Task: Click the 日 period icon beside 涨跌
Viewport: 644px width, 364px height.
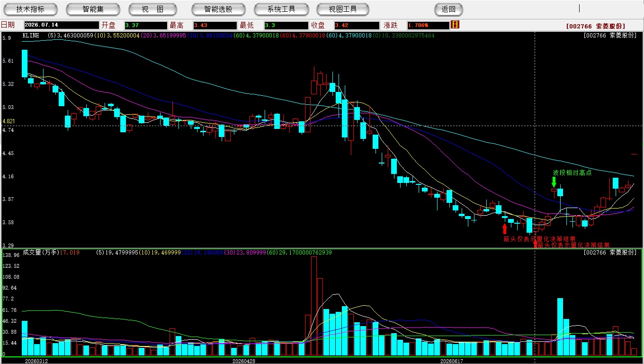Action: [456, 25]
